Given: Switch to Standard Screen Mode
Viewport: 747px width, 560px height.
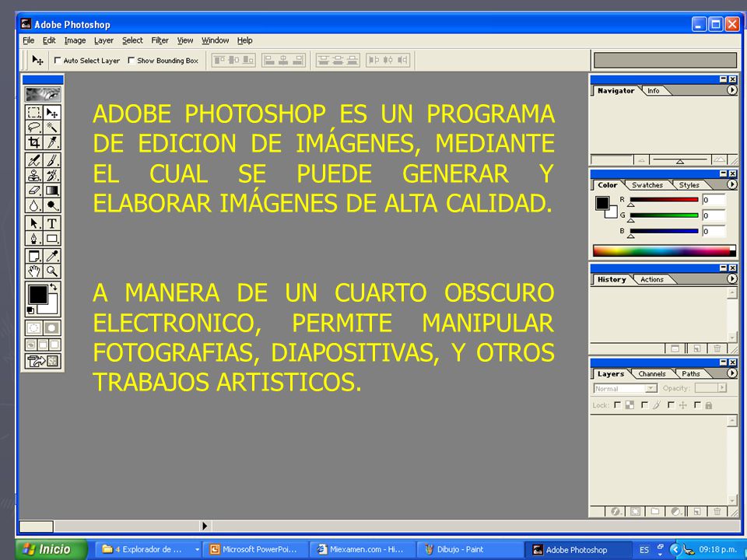Looking at the screenshot, I should 31,345.
